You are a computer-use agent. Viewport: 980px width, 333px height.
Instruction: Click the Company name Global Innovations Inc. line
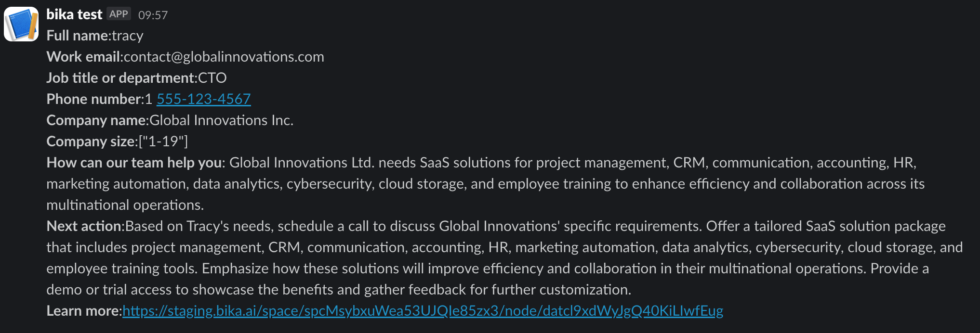[170, 120]
